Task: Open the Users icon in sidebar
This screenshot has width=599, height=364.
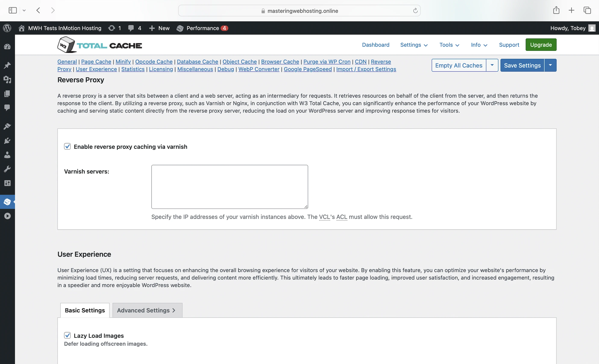Action: point(7,155)
